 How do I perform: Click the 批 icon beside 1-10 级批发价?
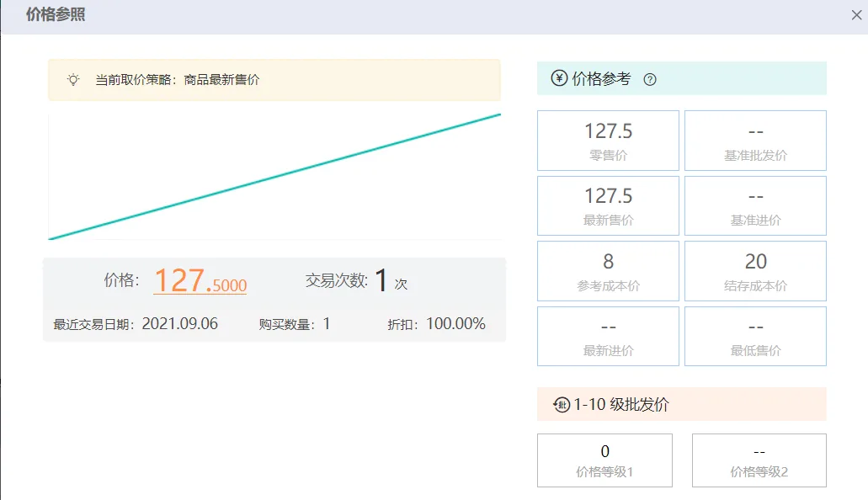click(x=562, y=405)
